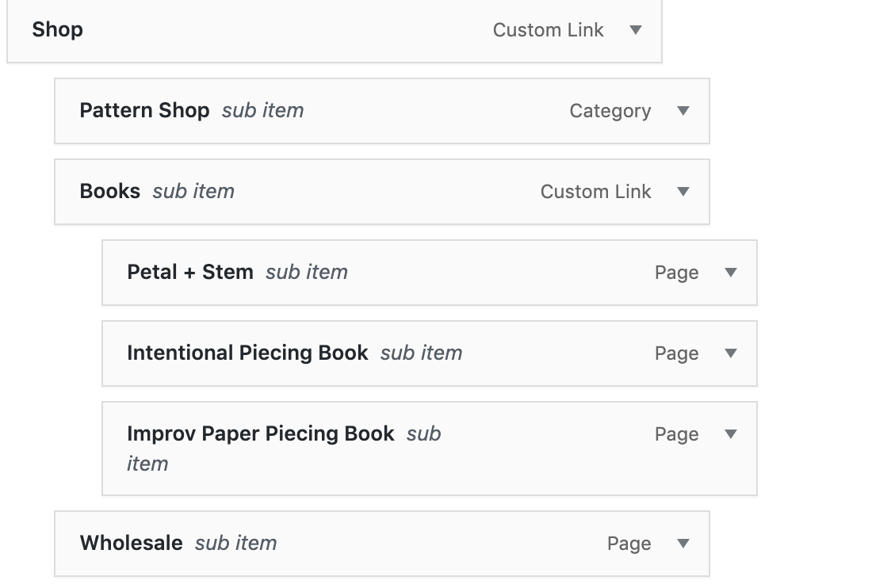
Task: Select the Pattern Shop sub item title
Action: pyautogui.click(x=144, y=110)
